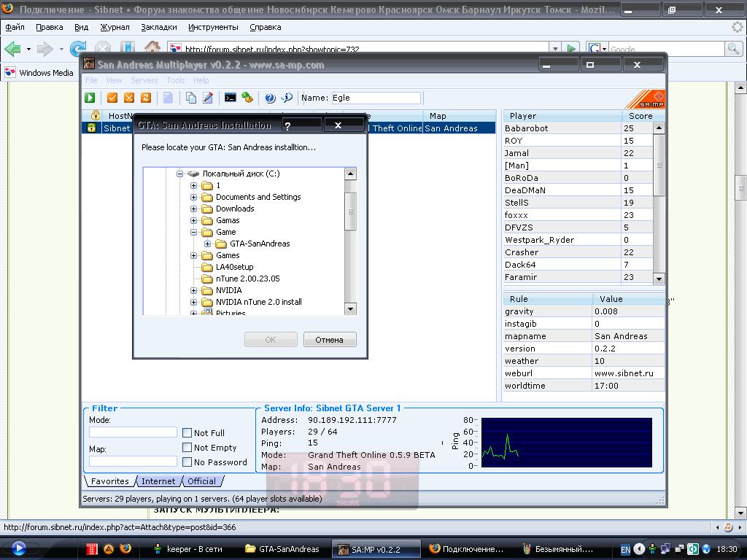The height and width of the screenshot is (560, 747).
Task: Open the Firefox address bar dropdown
Action: pos(555,48)
